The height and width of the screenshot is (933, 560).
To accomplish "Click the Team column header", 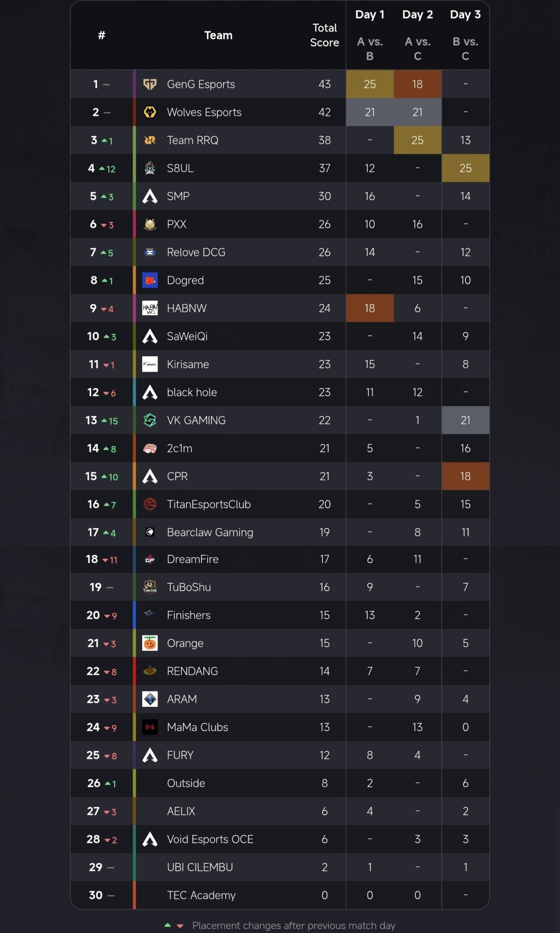I will pyautogui.click(x=218, y=35).
